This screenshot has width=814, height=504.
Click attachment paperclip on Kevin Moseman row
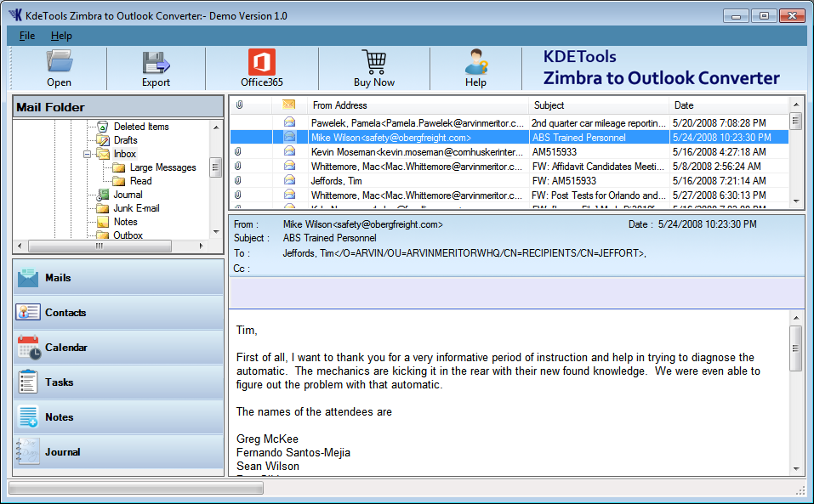coord(238,152)
